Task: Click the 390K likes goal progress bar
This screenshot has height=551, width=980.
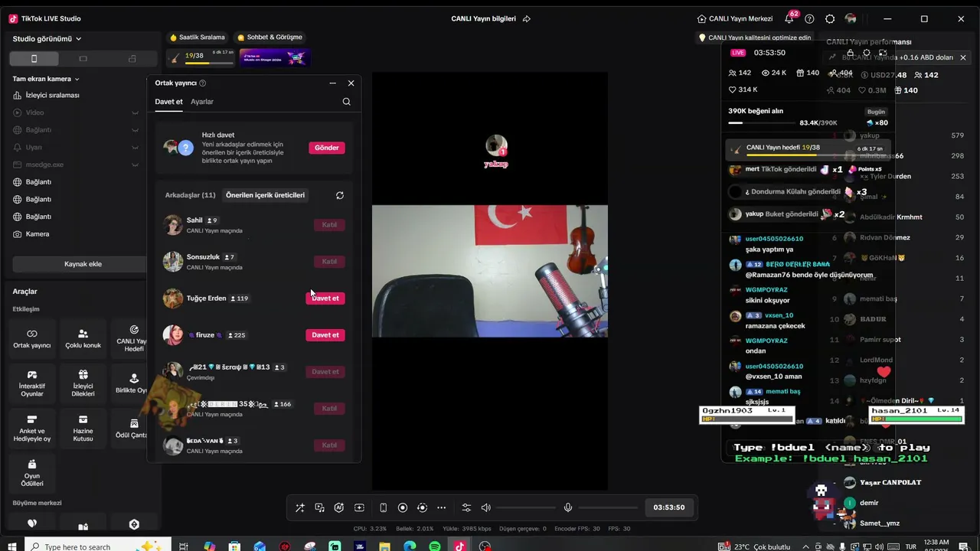Action: 763,122
